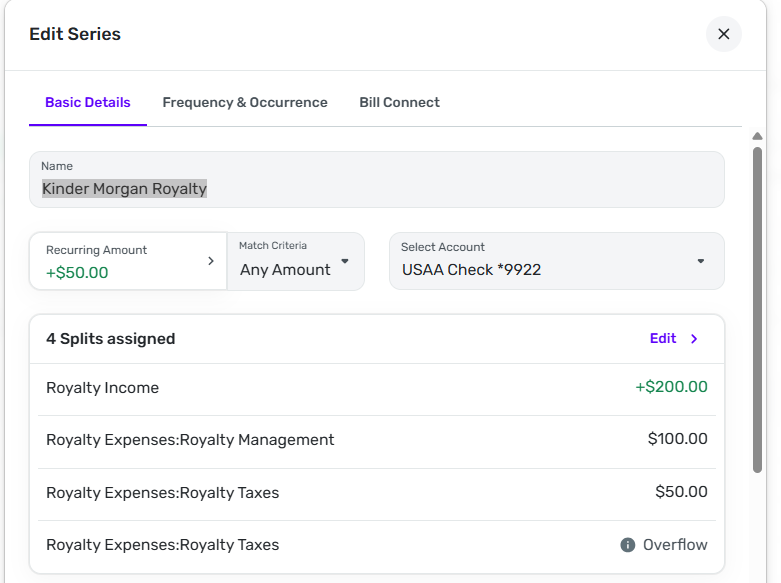Click the 4 Splits assigned header
The width and height of the screenshot is (781, 583).
pos(111,339)
